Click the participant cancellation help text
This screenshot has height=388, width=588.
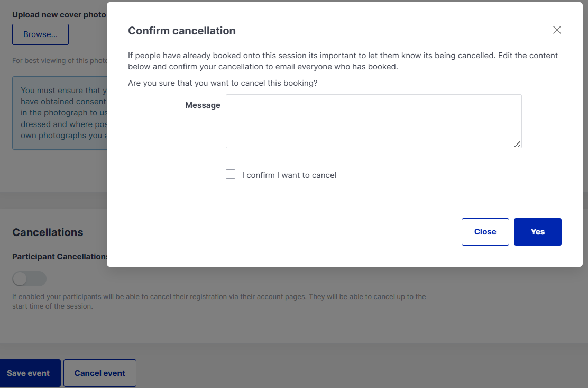(219, 301)
